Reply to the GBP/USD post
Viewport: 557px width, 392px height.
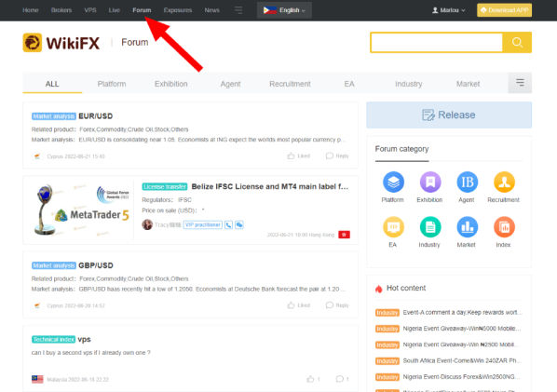pos(337,305)
